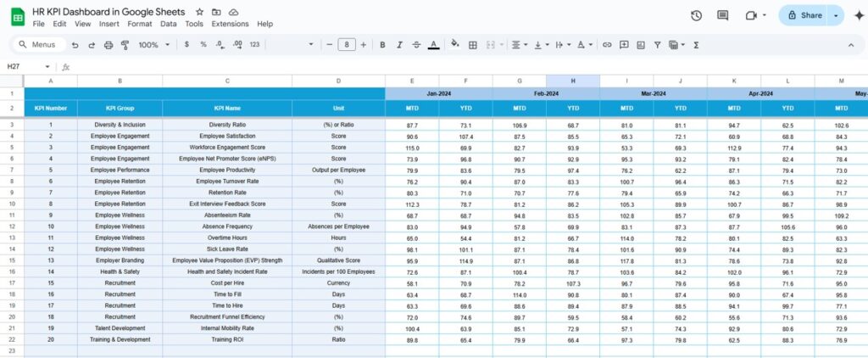
Task: Open the Format menu
Action: pos(140,24)
